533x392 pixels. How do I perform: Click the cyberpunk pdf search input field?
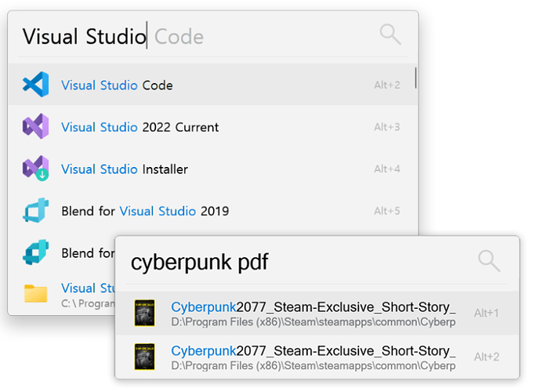[299, 262]
